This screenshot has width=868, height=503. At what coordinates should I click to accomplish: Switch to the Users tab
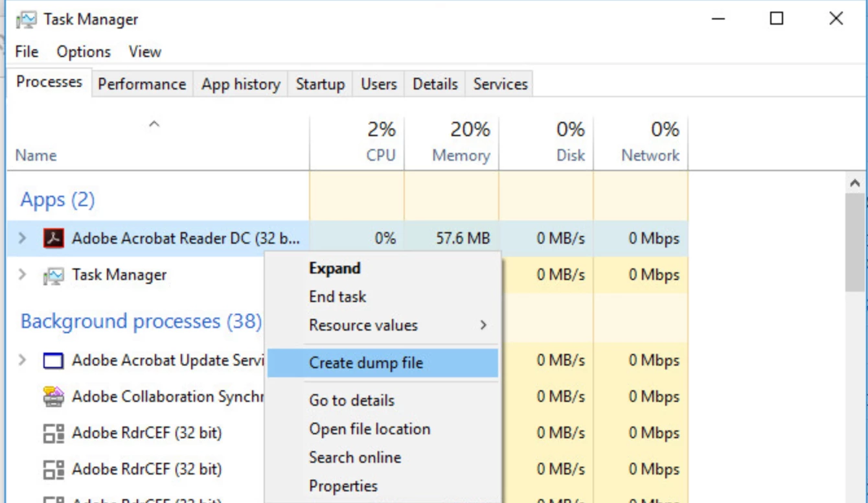(379, 84)
